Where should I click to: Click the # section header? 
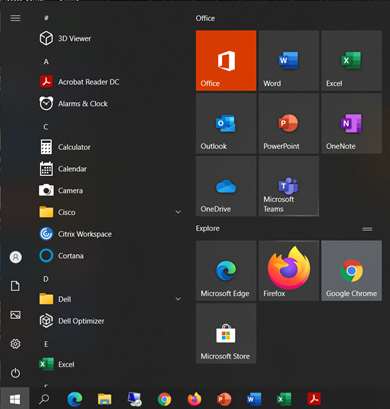pyautogui.click(x=46, y=18)
